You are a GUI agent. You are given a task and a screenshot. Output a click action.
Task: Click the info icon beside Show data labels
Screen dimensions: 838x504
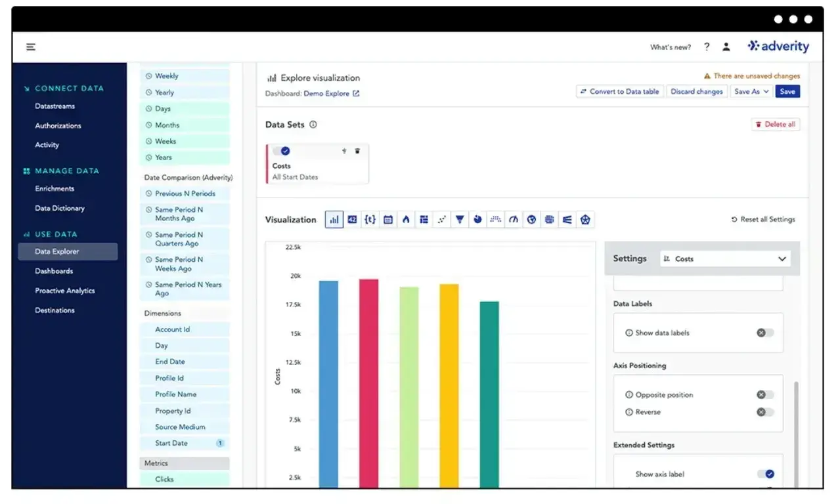pyautogui.click(x=629, y=333)
